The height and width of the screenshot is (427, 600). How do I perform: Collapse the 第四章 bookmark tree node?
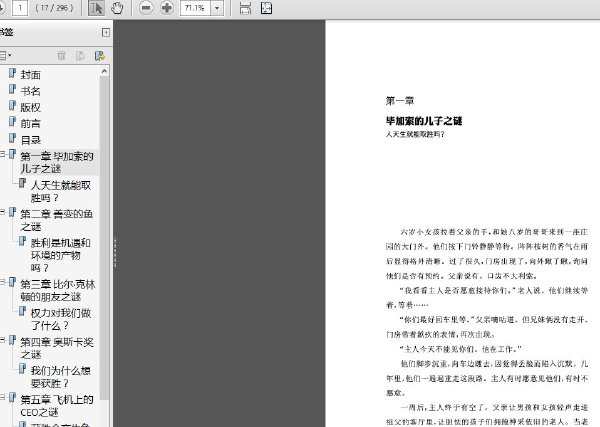[2, 339]
